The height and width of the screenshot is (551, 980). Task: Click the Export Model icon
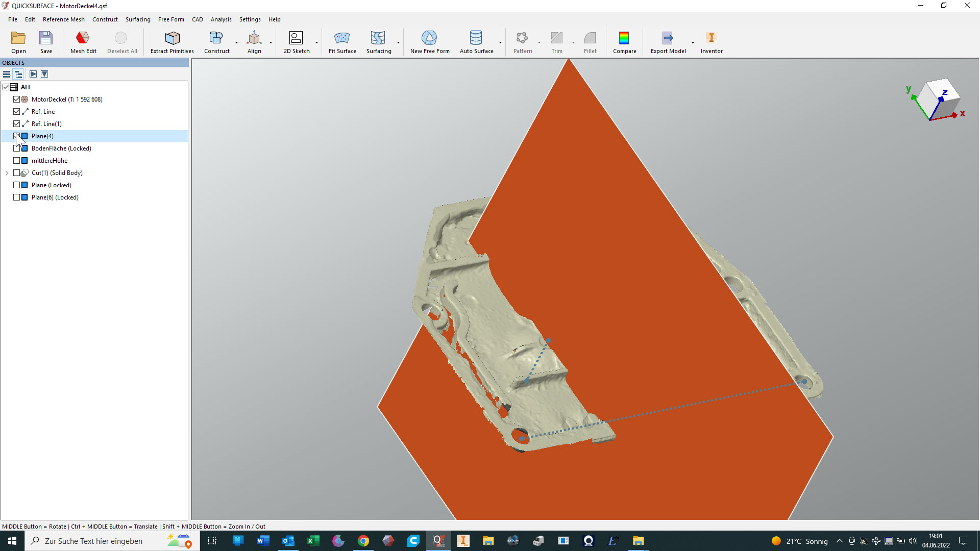pyautogui.click(x=668, y=38)
